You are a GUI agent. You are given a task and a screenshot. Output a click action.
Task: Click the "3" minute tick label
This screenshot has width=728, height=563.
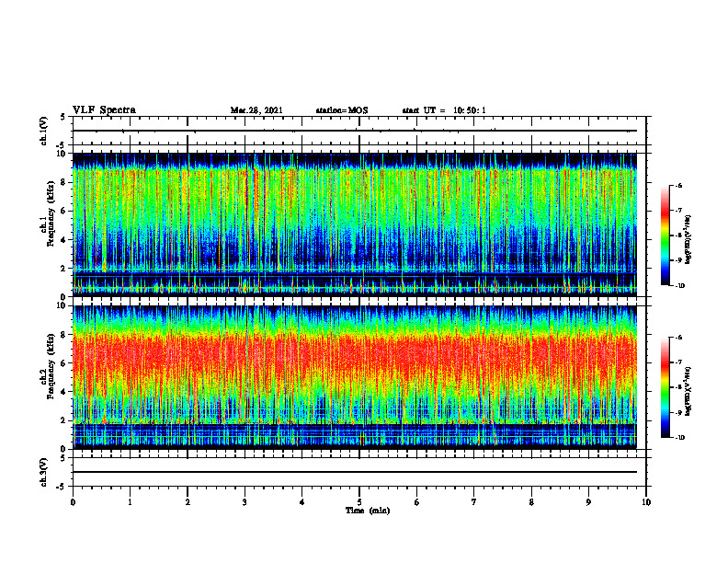[x=245, y=502]
